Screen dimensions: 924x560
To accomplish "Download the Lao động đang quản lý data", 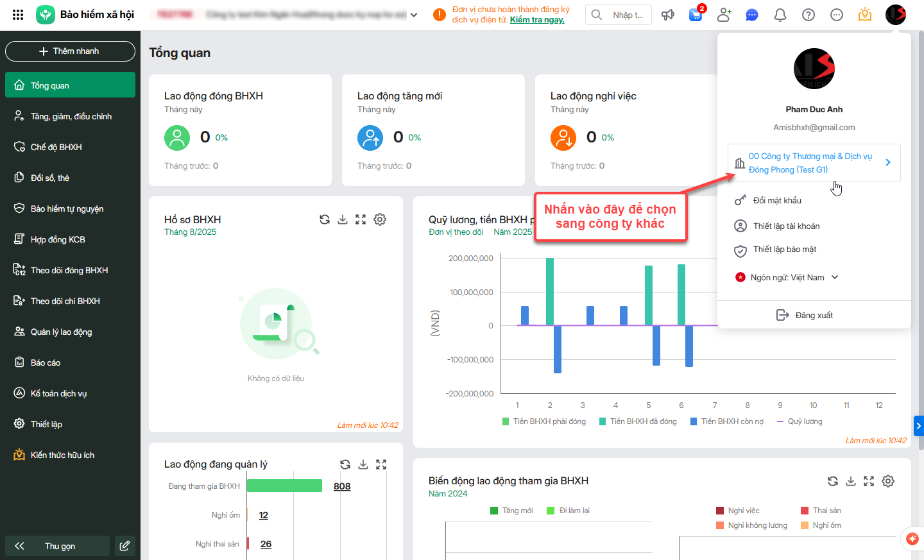I will (363, 464).
